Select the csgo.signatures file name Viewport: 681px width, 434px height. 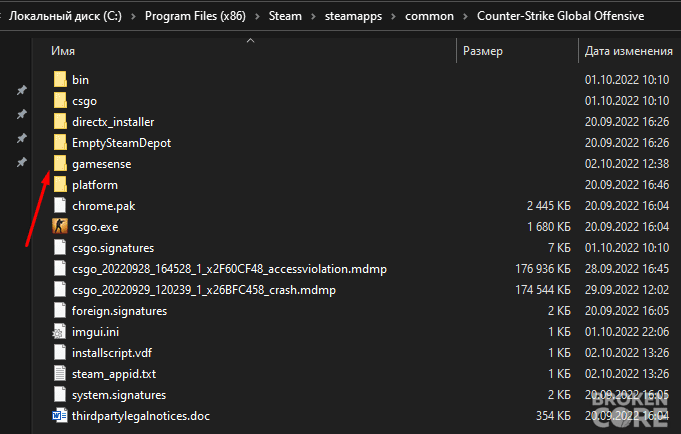click(x=113, y=248)
